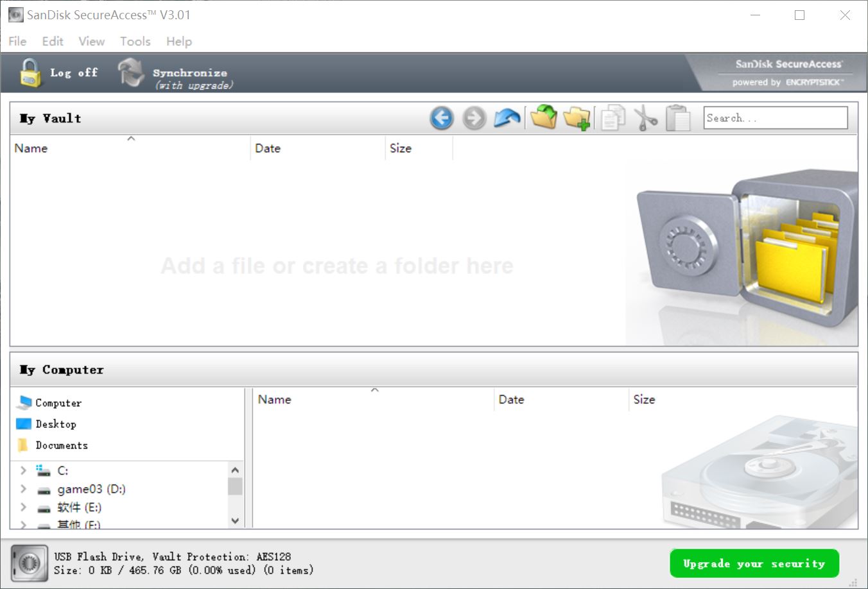Sort vault files by Date column
Image resolution: width=868 pixels, height=589 pixels.
pos(268,148)
